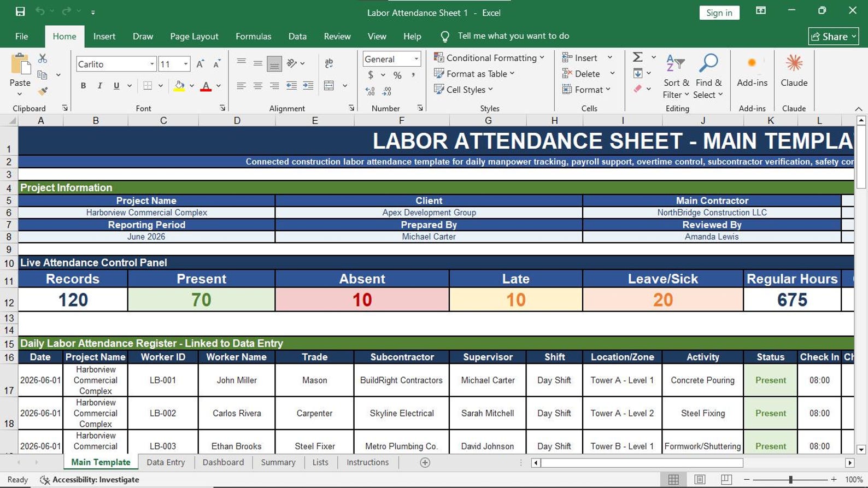Switch to Page Break Preview in status bar
868x488 pixels.
726,479
